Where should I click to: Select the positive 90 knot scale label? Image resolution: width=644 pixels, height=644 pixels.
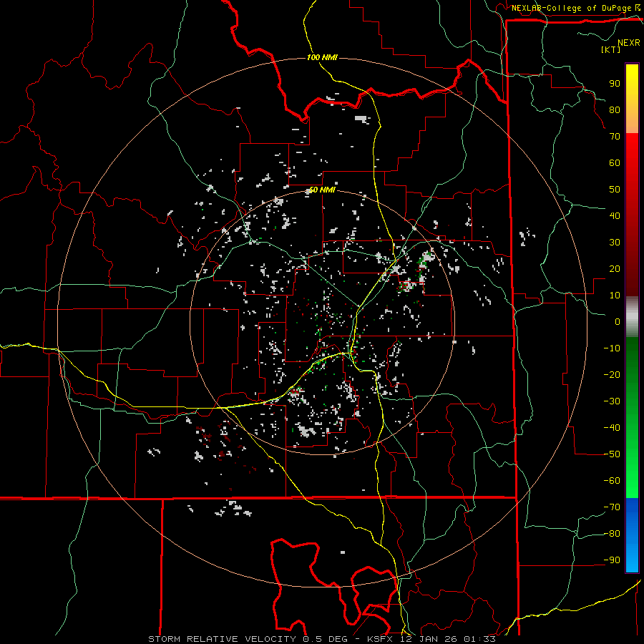click(615, 84)
